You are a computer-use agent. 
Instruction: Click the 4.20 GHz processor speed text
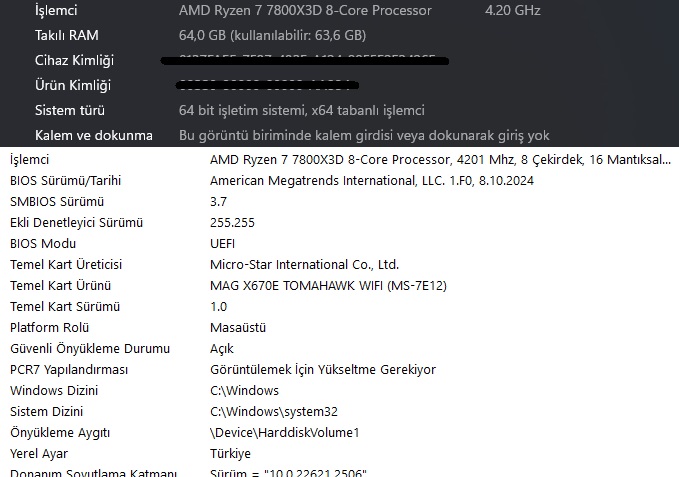(x=512, y=11)
